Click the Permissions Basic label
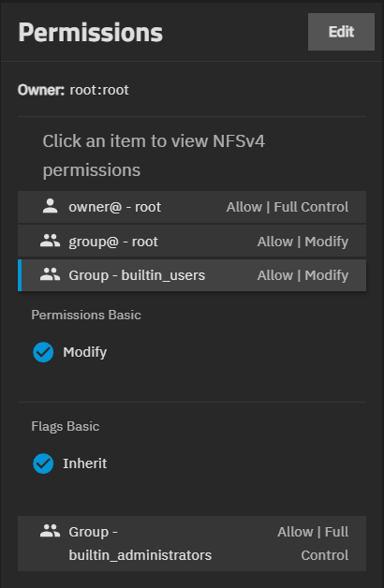Viewport: 384px width, 588px height. [86, 315]
